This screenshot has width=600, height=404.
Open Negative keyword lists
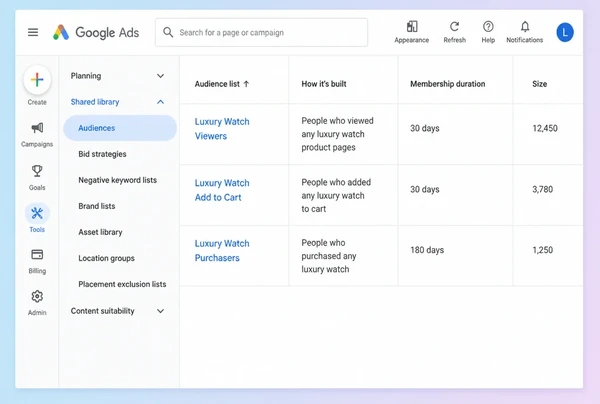click(117, 180)
